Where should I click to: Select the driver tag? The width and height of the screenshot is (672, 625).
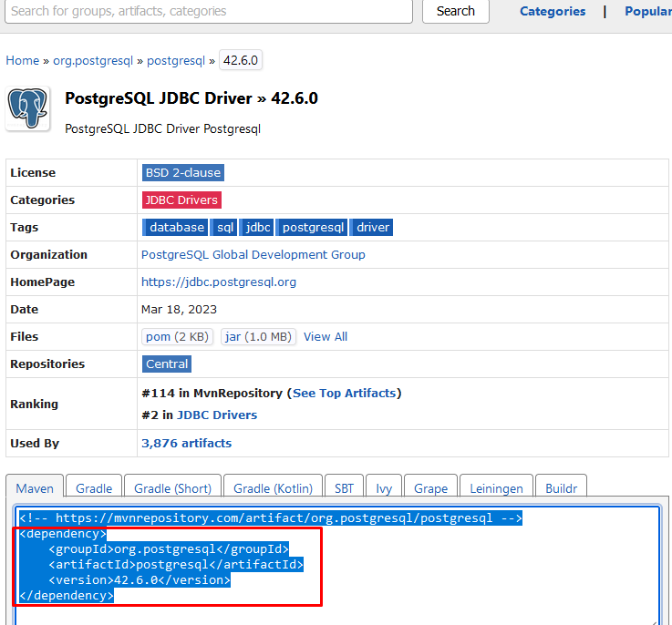pos(371,227)
